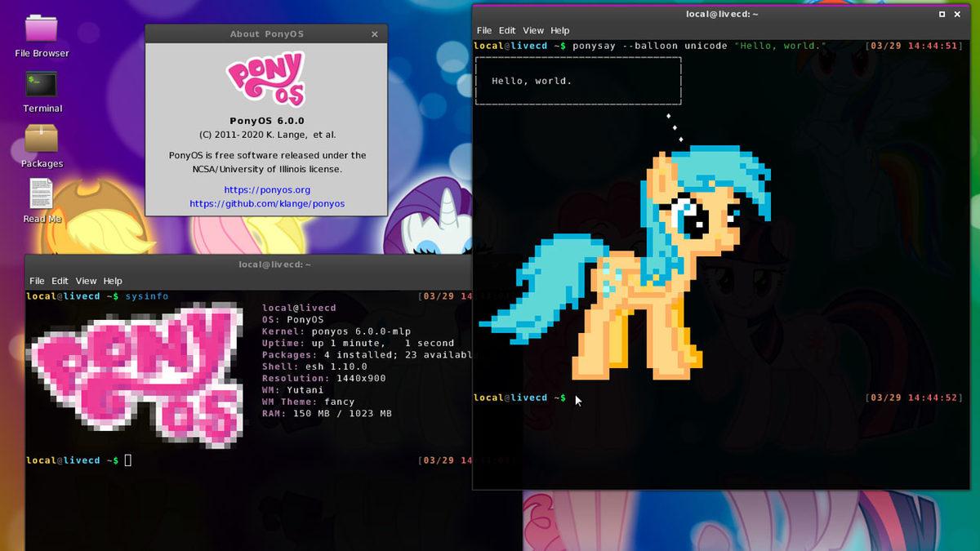Maximize the right terminal window
Viewport: 980px width, 551px height.
click(x=942, y=14)
